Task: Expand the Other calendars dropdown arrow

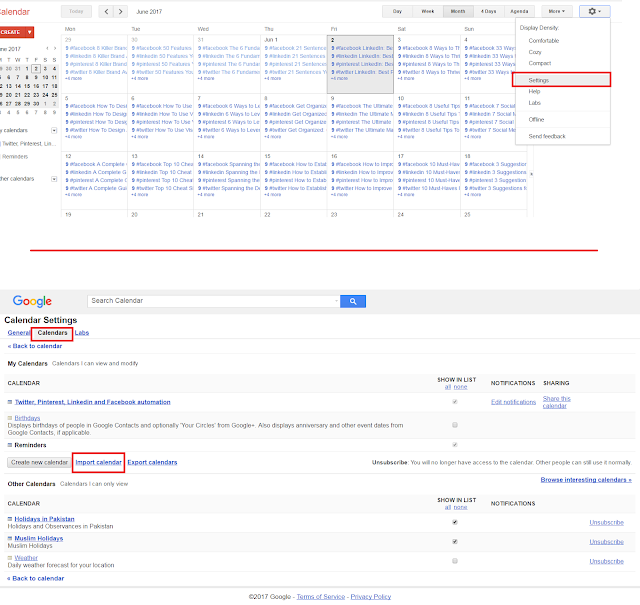Action: coord(54,179)
